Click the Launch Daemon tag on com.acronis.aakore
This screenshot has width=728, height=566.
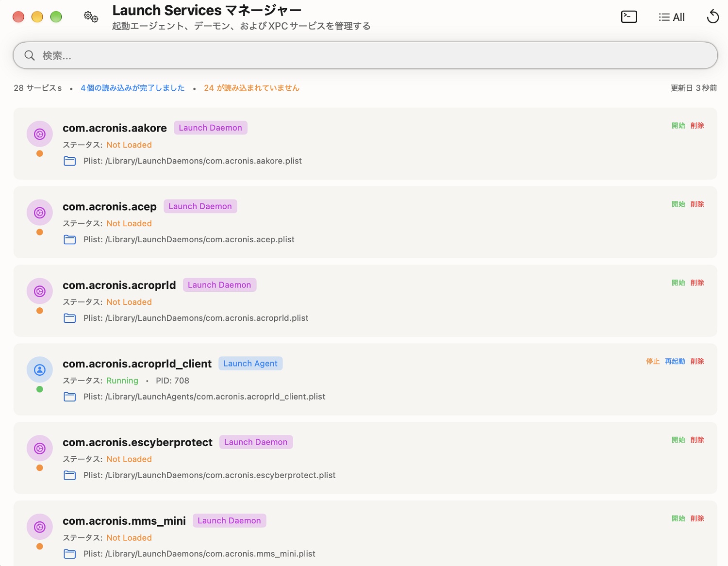point(211,128)
